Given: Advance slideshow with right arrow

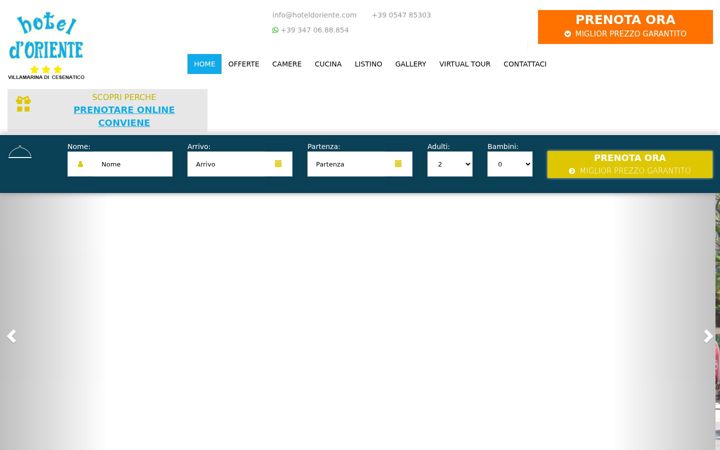Looking at the screenshot, I should click(708, 336).
